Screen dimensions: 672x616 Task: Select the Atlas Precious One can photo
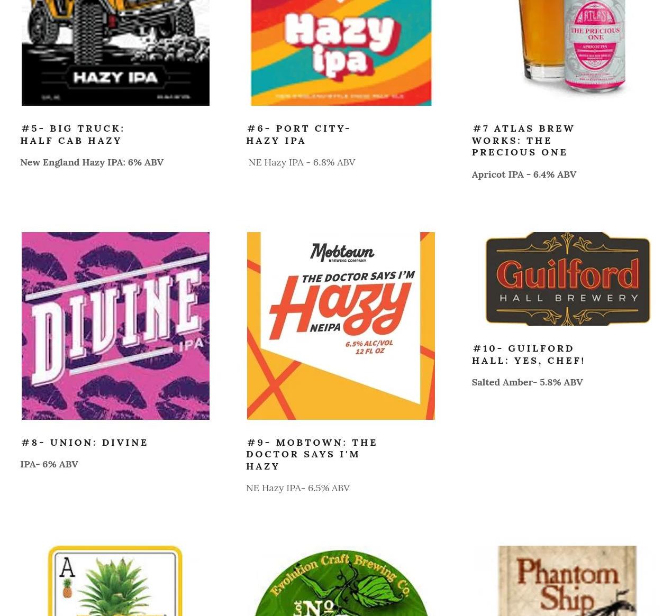tap(568, 49)
